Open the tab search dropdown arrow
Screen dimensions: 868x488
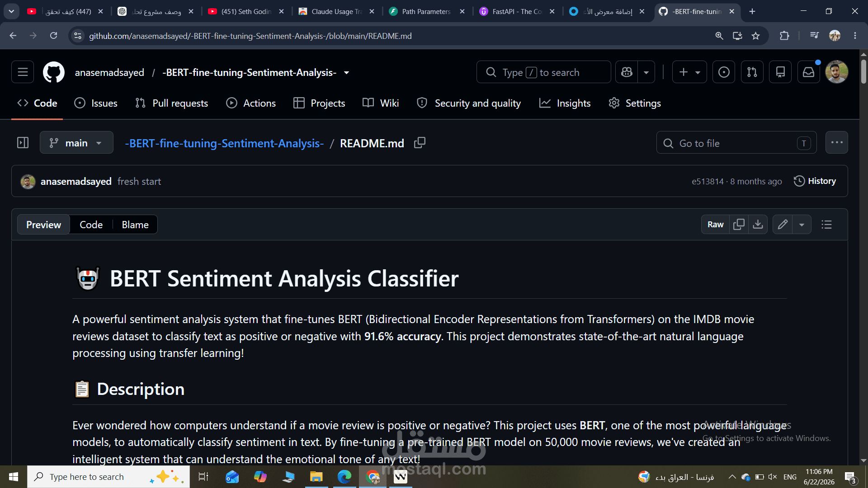click(x=11, y=11)
